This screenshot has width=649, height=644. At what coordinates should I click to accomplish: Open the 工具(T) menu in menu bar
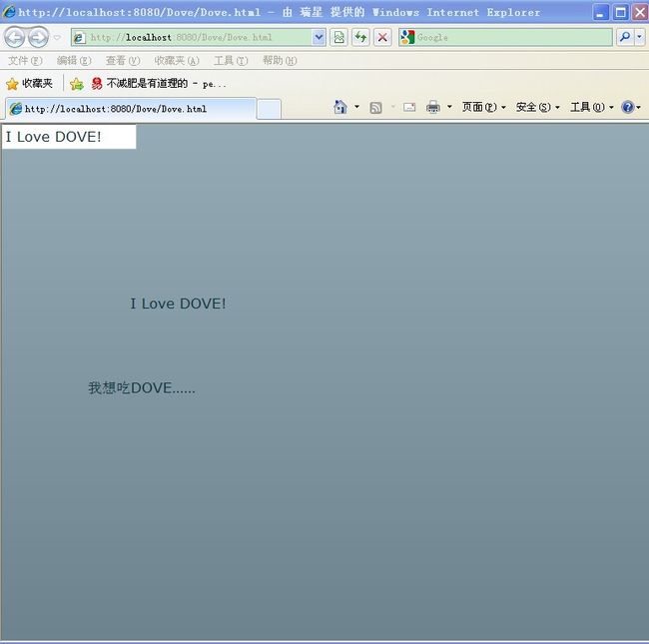pyautogui.click(x=231, y=61)
